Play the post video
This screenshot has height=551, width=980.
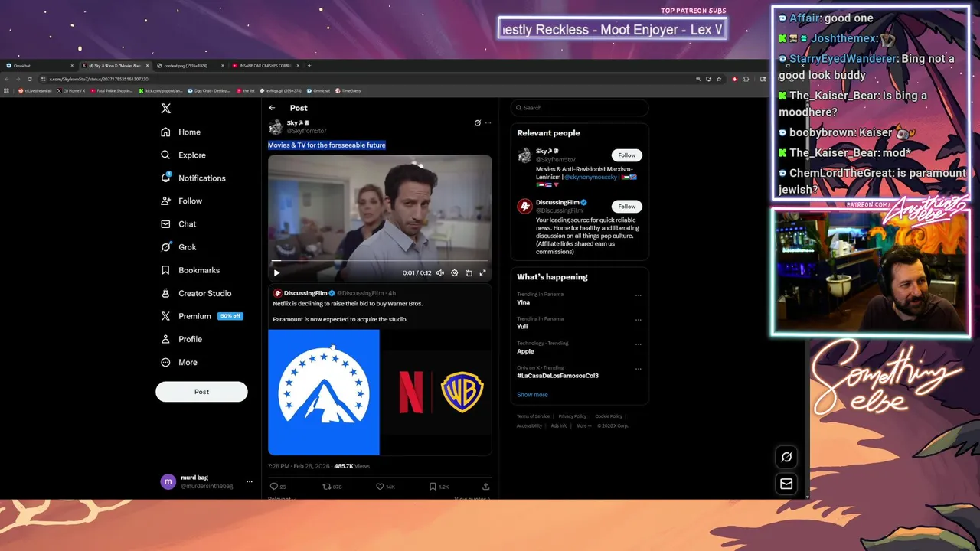276,272
